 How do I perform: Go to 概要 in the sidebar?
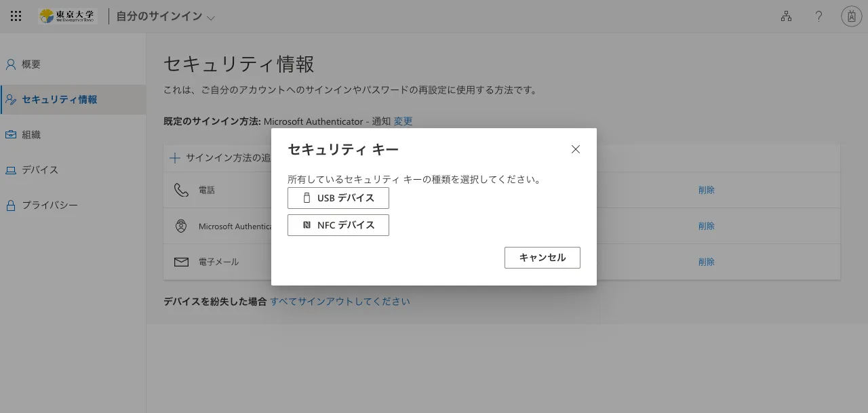[x=31, y=64]
